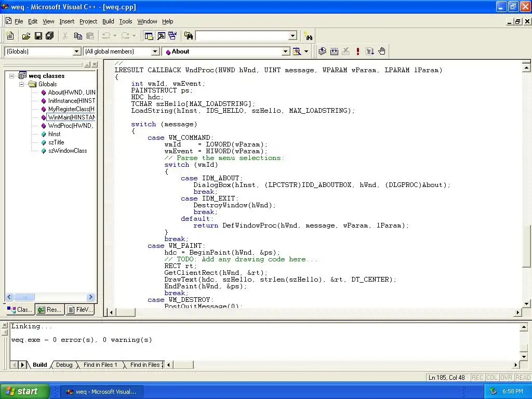Open the Tools menu
532x399 pixels.
[126, 21]
